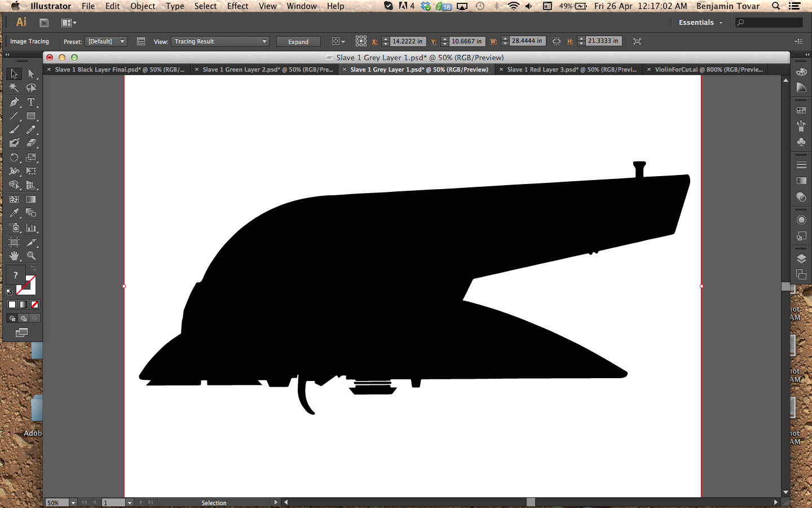Viewport: 812px width, 508px height.
Task: Open the Window menu
Action: click(302, 6)
